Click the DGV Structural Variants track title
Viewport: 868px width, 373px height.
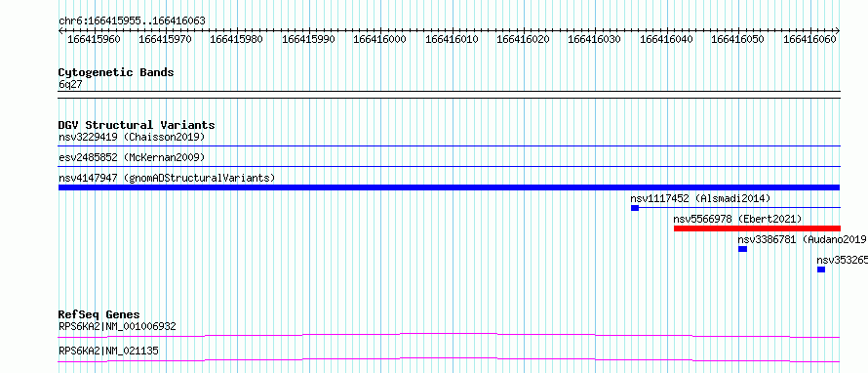coord(137,125)
